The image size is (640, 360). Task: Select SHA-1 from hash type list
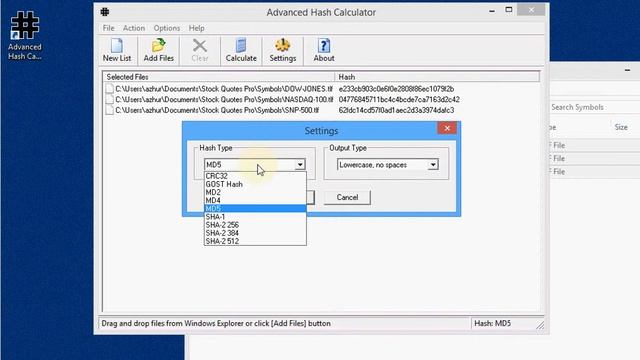[x=255, y=217]
